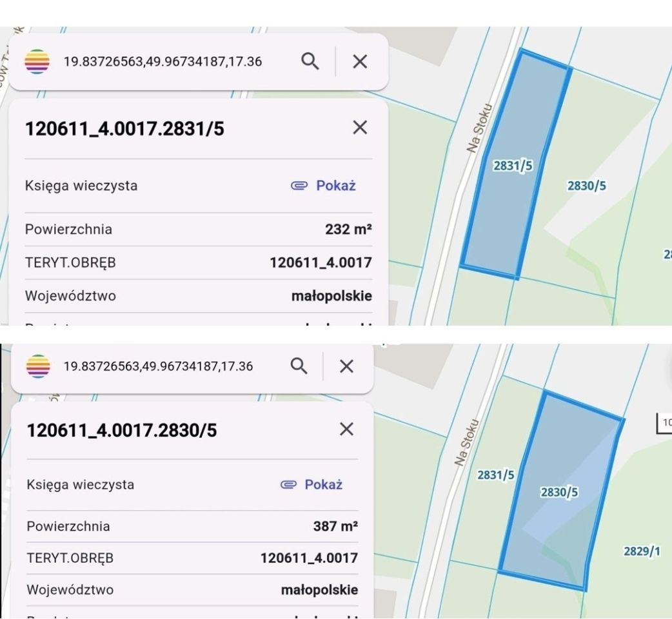This screenshot has width=672, height=619.
Task: Click the Na Stoku street label on the top map
Action: pos(480,128)
